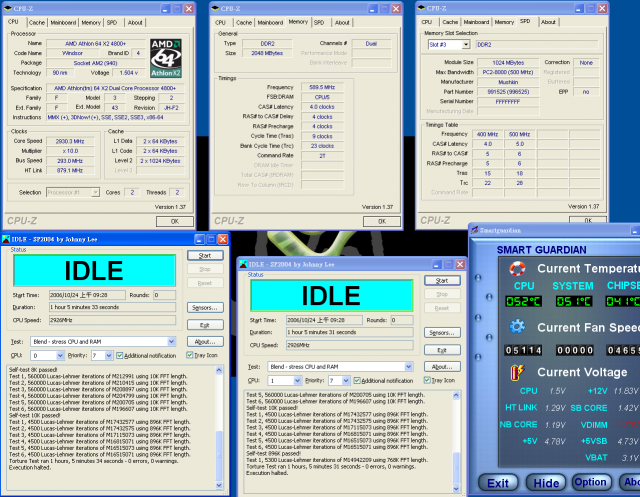Toggle Additional notification in right SP2004
This screenshot has height=497, width=640.
(x=357, y=380)
